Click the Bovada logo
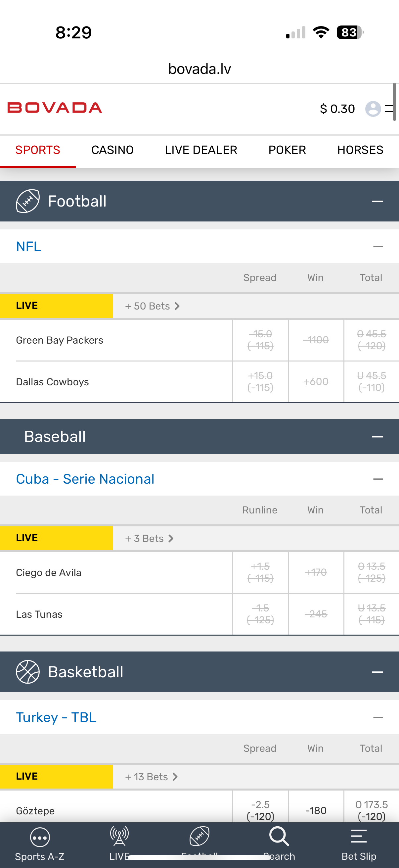Viewport: 399px width, 868px height. pos(55,108)
